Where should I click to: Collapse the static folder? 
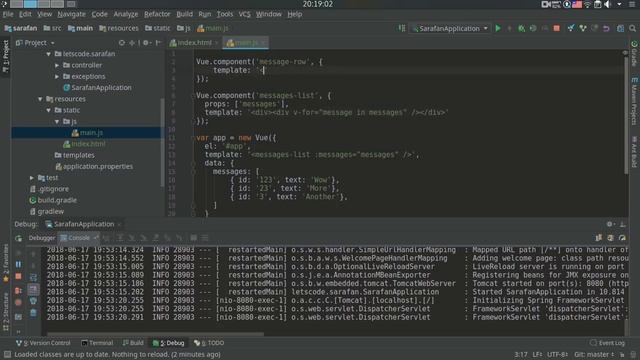(x=49, y=110)
